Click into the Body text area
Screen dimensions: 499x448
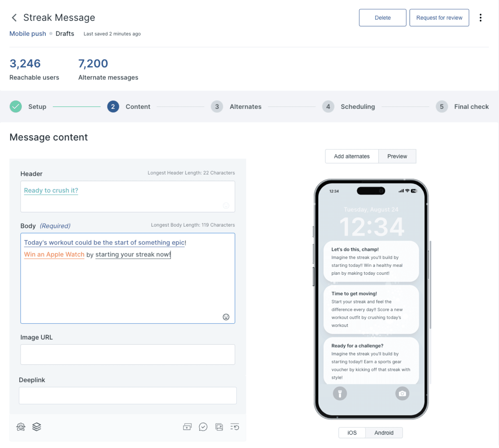coord(128,278)
